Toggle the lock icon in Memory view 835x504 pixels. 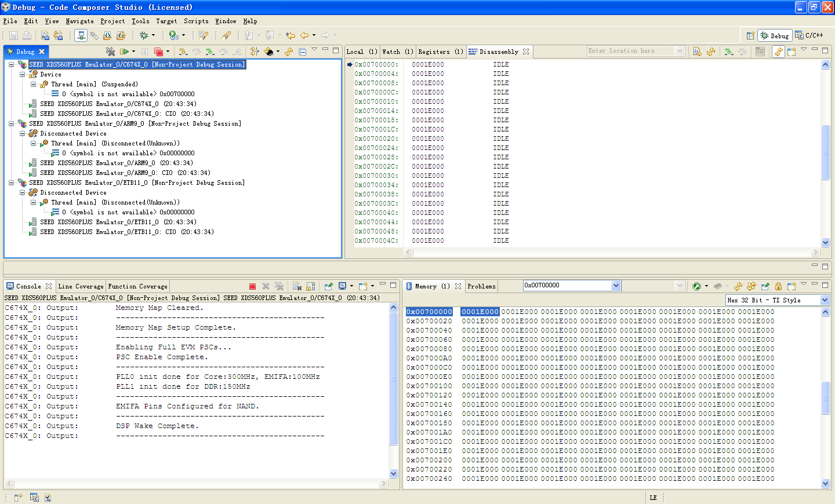click(778, 286)
